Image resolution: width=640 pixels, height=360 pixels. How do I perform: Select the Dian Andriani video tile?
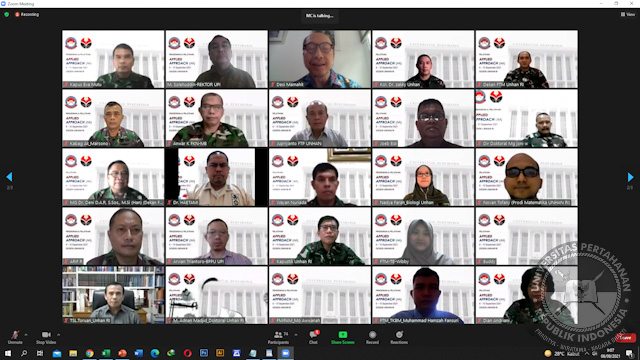click(527, 295)
